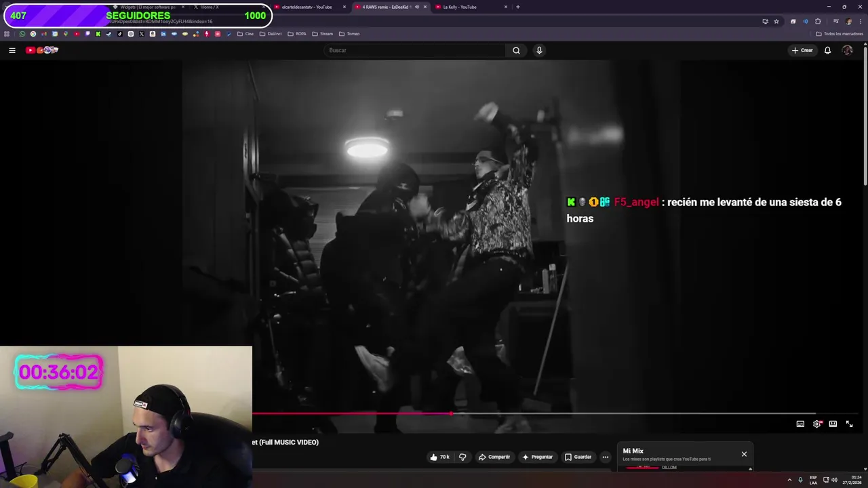Show hidden system tray icons
Image resolution: width=868 pixels, height=488 pixels.
click(789, 480)
